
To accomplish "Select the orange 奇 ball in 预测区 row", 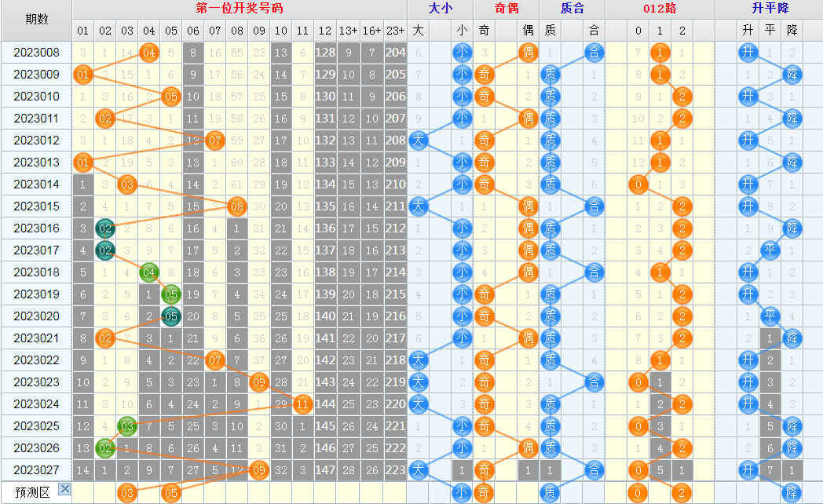I will tap(484, 493).
